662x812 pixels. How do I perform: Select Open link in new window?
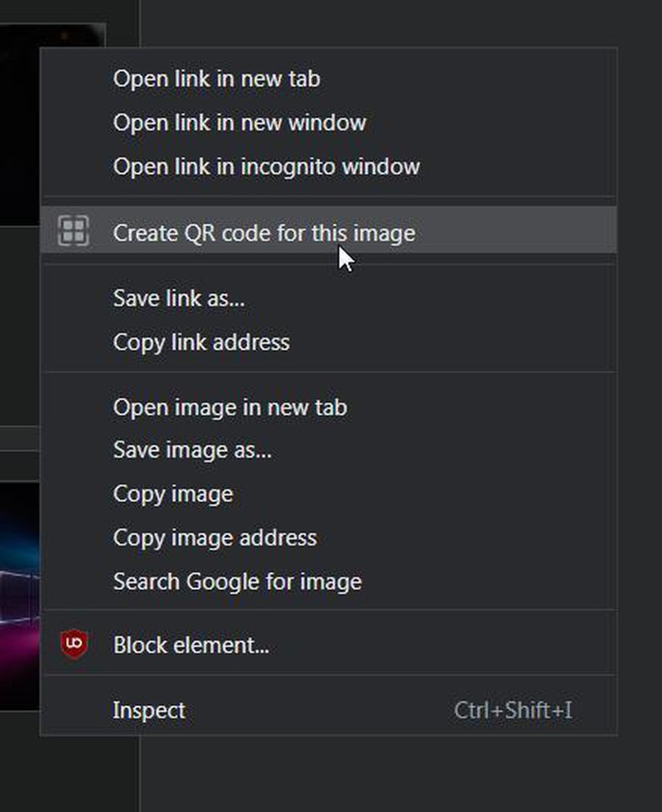click(239, 122)
